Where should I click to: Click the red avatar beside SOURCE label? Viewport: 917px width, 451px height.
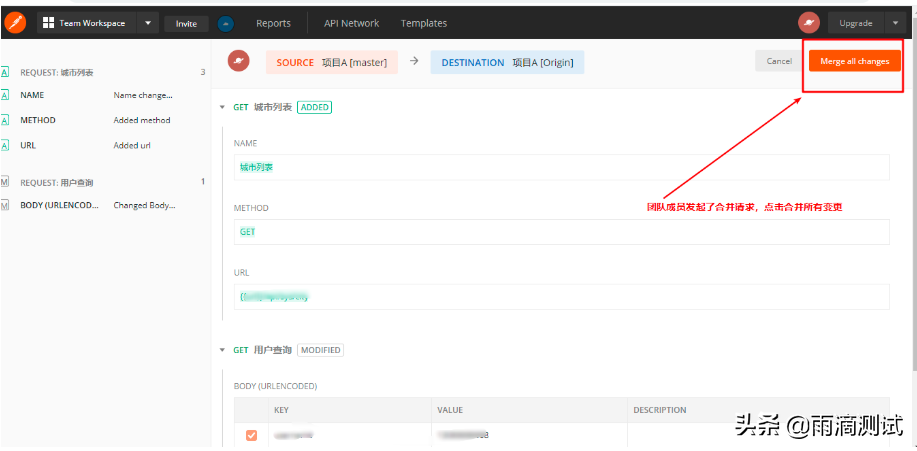pos(238,62)
